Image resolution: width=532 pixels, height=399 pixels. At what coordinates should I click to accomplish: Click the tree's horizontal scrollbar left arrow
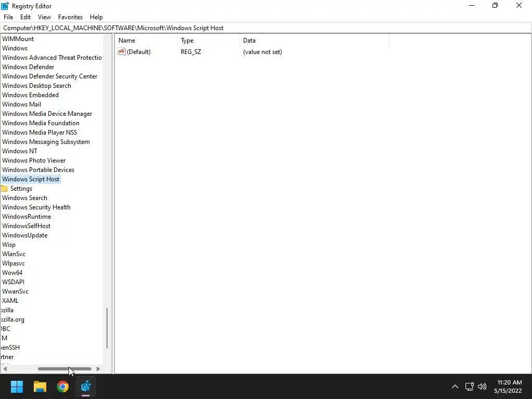5,369
